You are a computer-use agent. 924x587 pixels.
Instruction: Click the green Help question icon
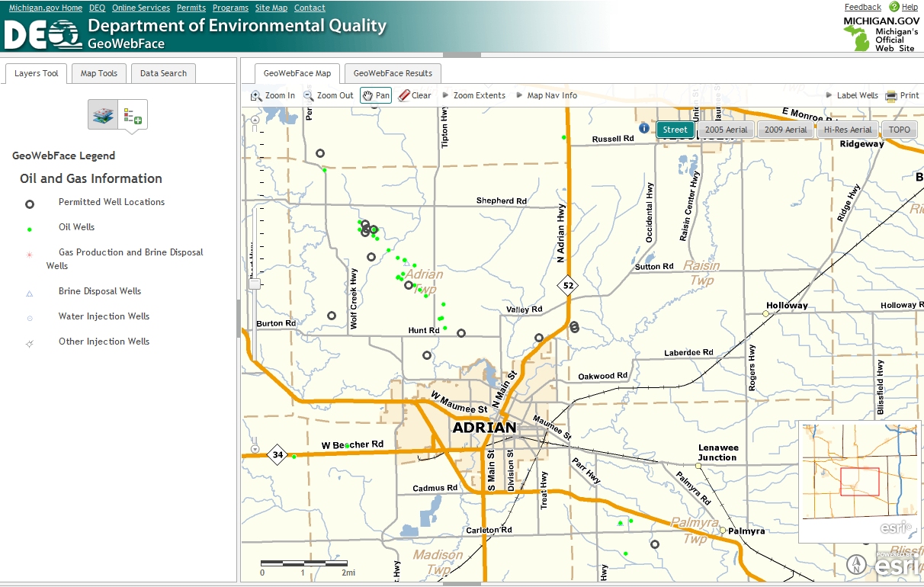click(894, 7)
